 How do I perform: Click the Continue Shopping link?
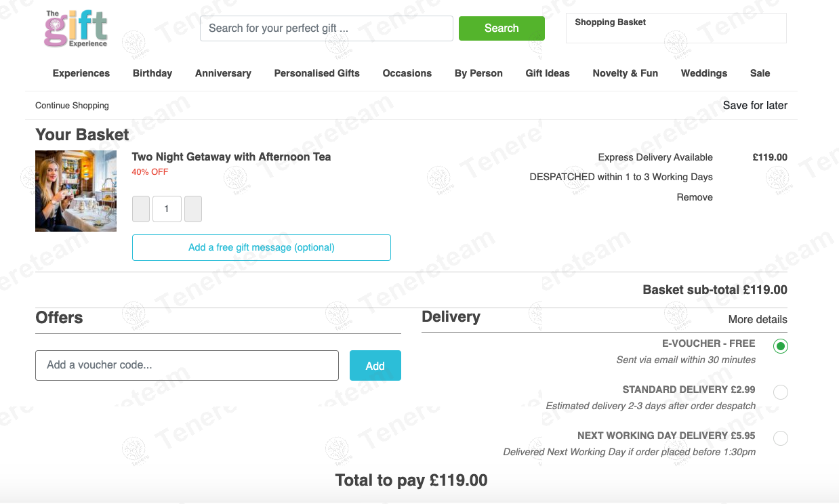pos(72,106)
